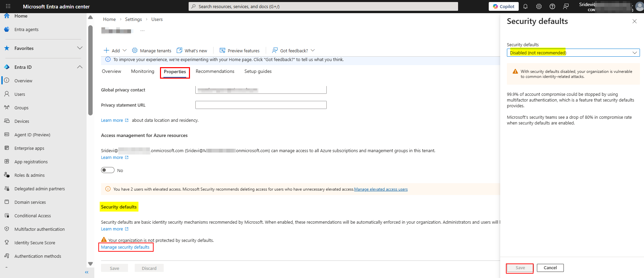Toggle Azure resources access management switch

[x=108, y=170]
